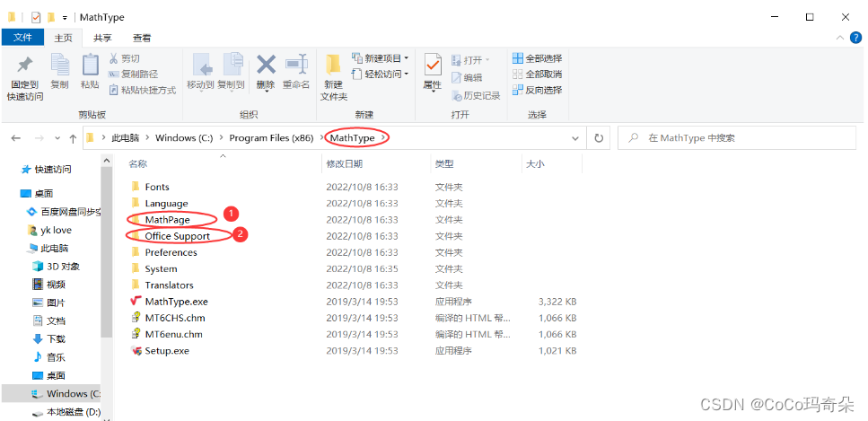This screenshot has width=868, height=421.
Task: Select Cut (剪切) in clipboard group
Action: click(124, 58)
